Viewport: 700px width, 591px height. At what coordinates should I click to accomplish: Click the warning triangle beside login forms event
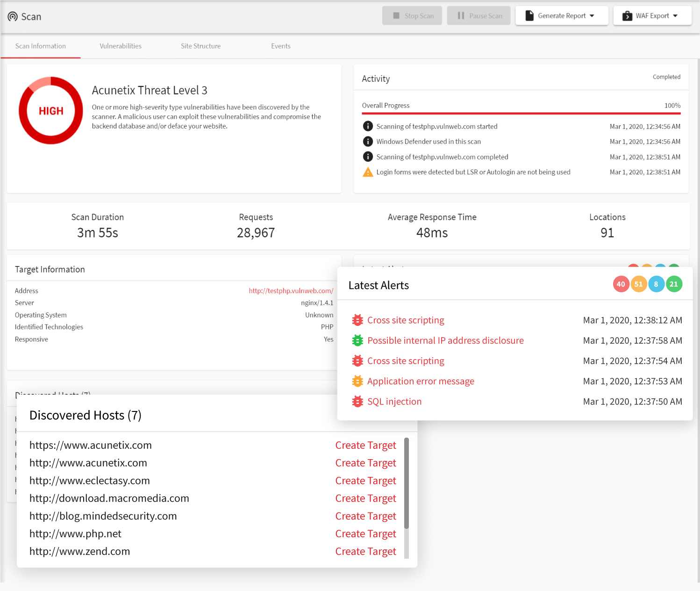click(x=368, y=172)
